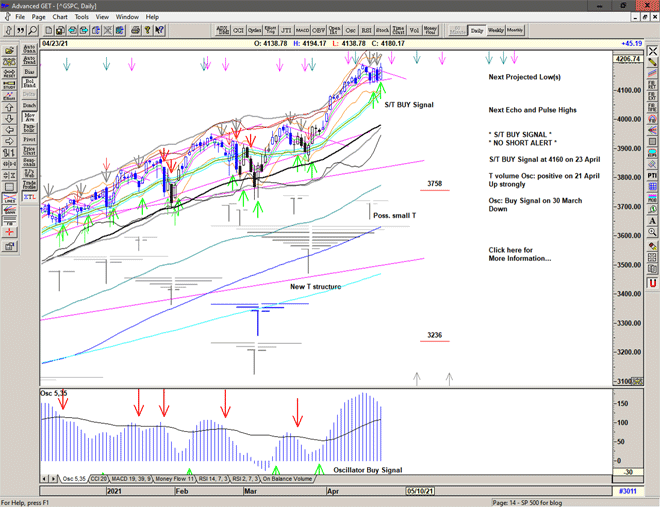
Task: Switch chart to Weekly timeframe
Action: click(x=495, y=30)
